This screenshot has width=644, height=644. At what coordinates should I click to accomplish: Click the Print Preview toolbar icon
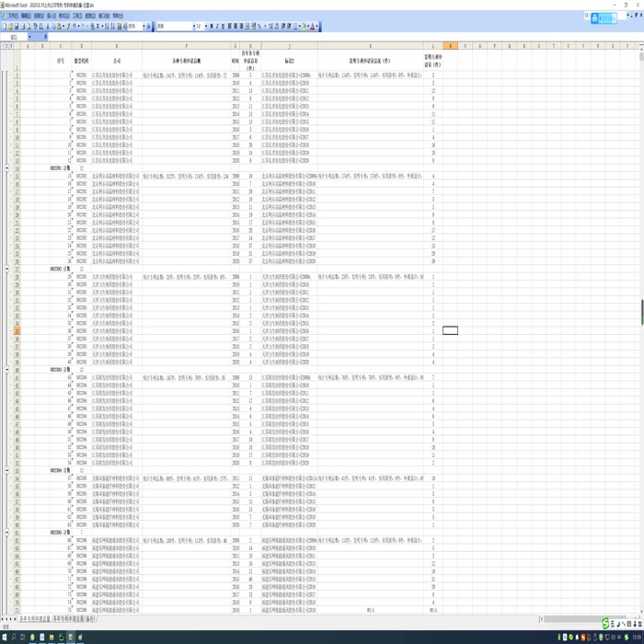click(29, 27)
